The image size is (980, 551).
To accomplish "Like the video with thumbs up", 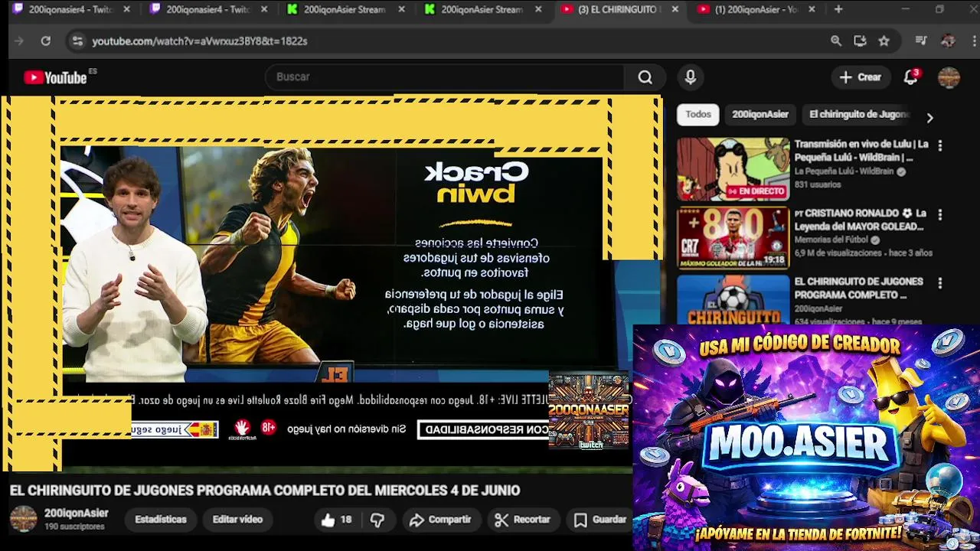I will [336, 520].
